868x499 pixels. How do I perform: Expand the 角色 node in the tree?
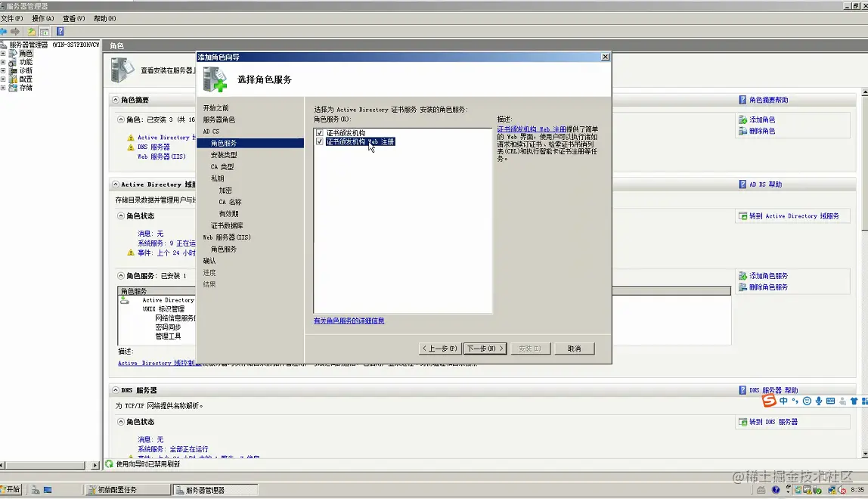click(x=3, y=54)
